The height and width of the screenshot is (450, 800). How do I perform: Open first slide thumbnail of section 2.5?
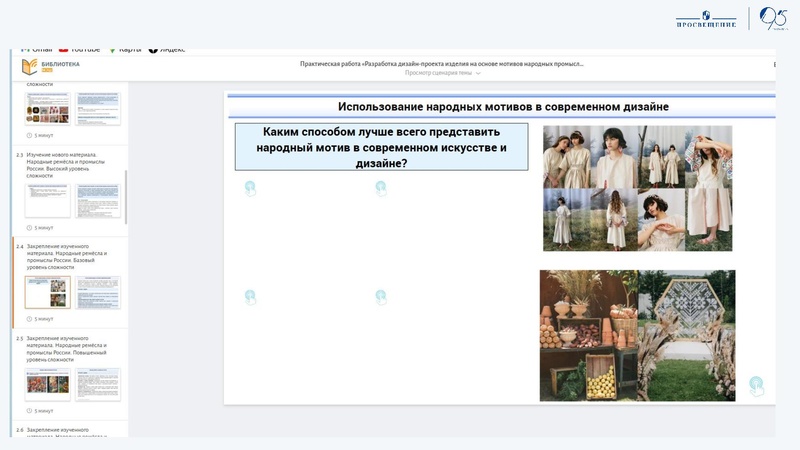pos(47,384)
